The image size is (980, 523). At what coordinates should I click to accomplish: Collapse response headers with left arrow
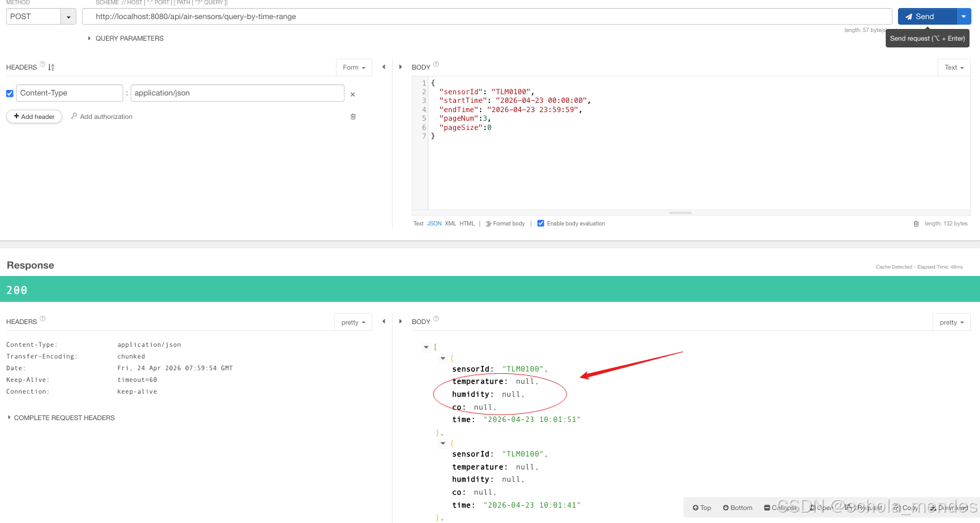pyautogui.click(x=383, y=322)
